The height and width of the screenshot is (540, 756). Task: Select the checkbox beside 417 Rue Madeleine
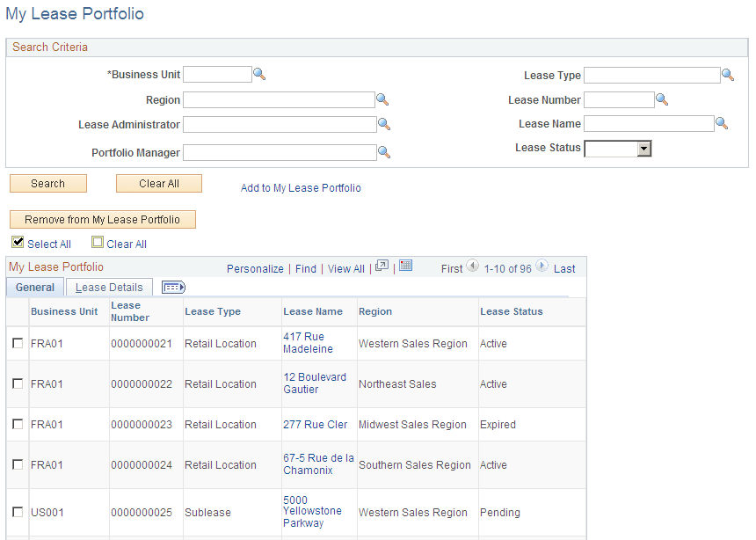[17, 343]
